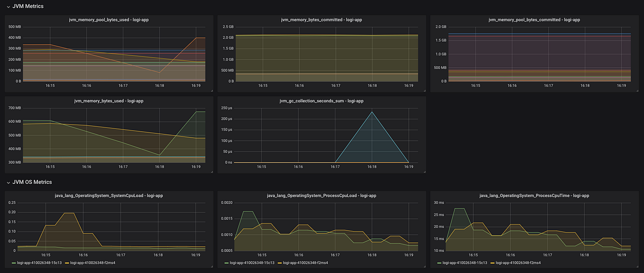
Task: Click the JVM OS Metrics row title
Action: pyautogui.click(x=32, y=183)
